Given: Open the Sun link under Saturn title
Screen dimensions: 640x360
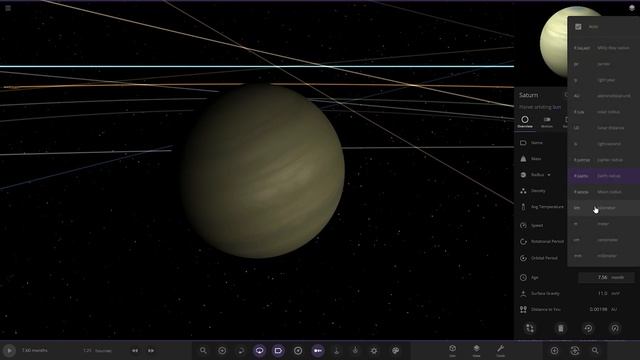Looking at the screenshot, I should click(x=557, y=107).
